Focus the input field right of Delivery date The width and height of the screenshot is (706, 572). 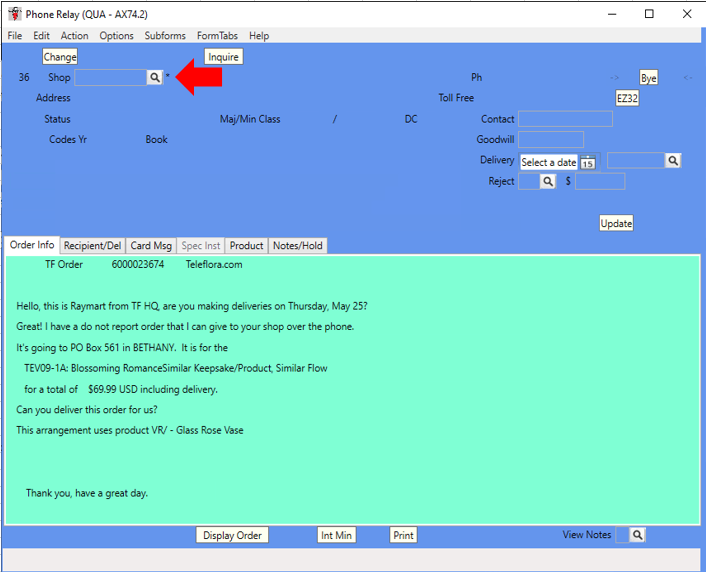(x=636, y=160)
